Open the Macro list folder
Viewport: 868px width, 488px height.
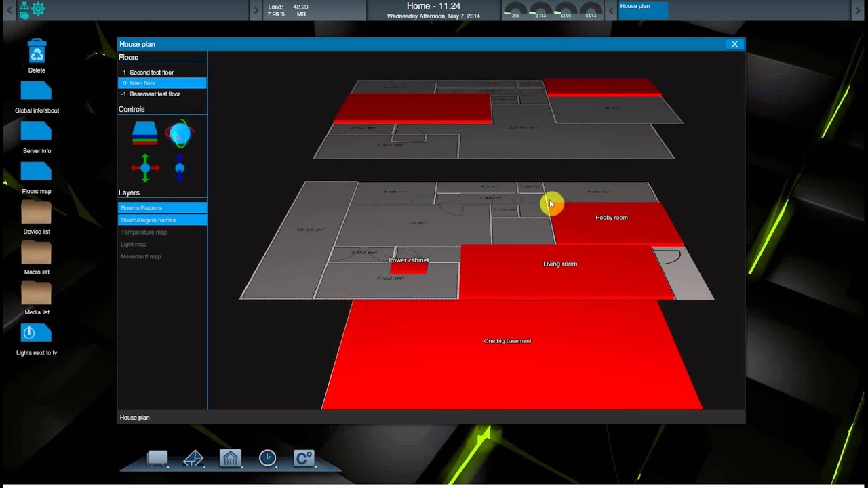(36, 253)
